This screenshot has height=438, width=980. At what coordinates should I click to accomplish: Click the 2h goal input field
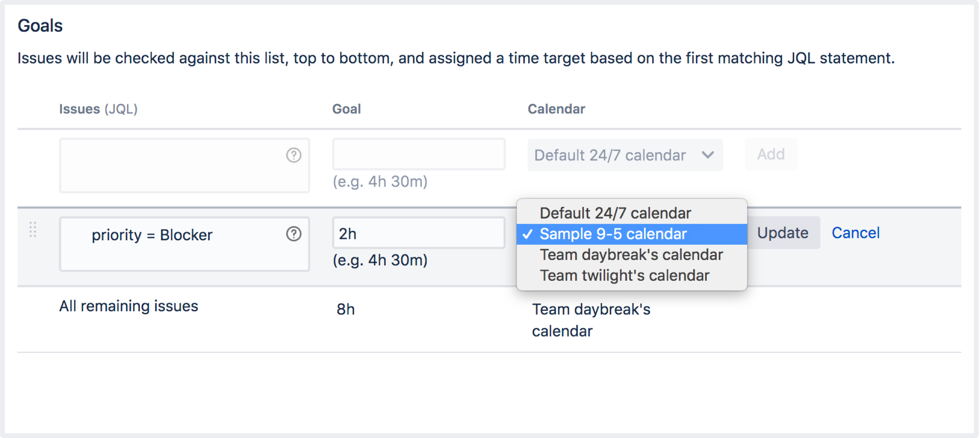point(419,233)
